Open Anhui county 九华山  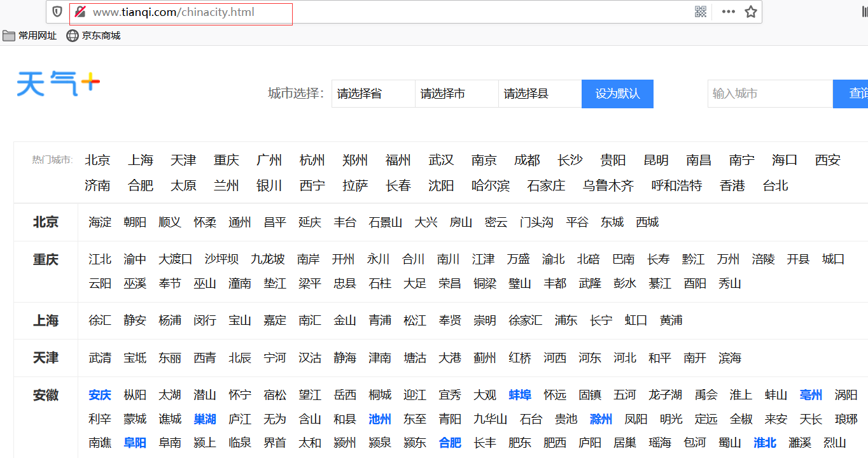point(491,419)
